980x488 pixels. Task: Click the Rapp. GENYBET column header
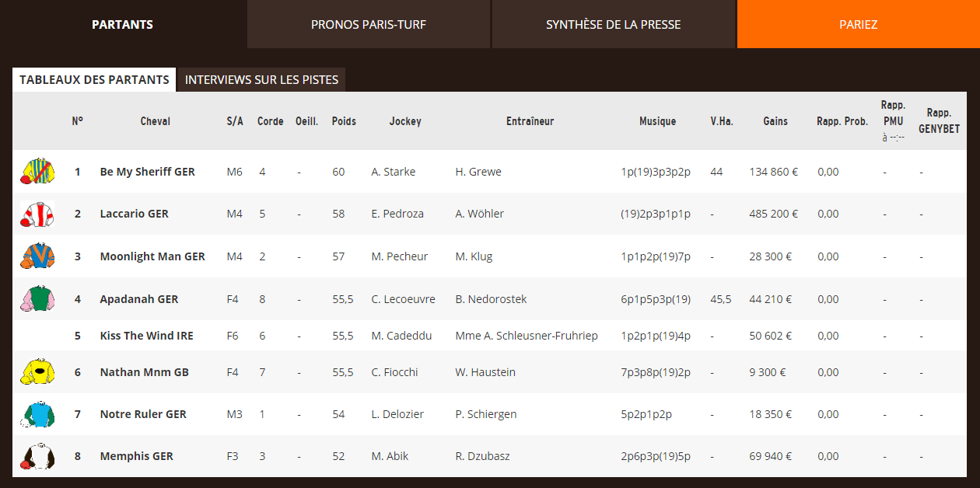939,121
